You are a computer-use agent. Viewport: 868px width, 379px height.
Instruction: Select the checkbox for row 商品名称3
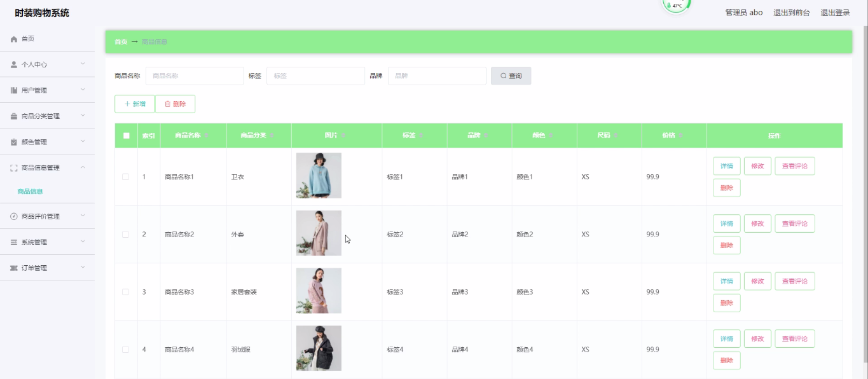click(x=125, y=292)
